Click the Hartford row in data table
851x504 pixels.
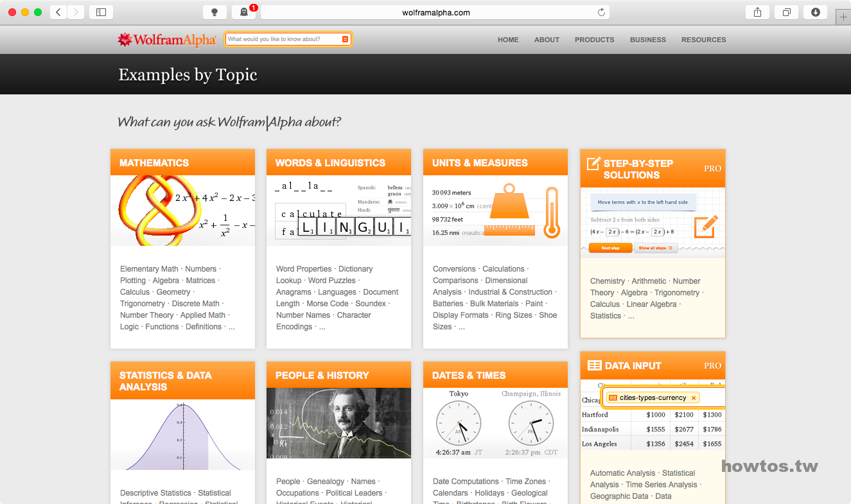tap(653, 415)
